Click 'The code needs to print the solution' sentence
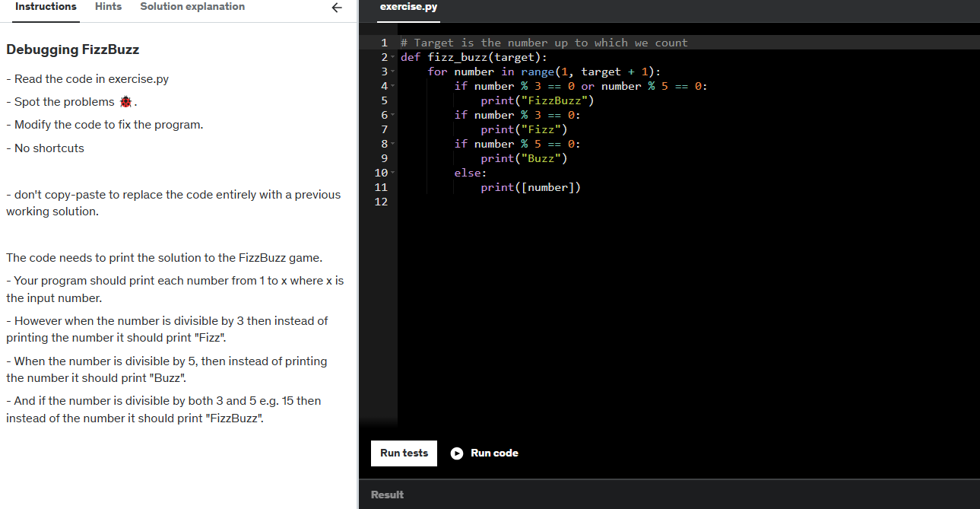Viewport: 980px width, 509px height. (x=164, y=257)
